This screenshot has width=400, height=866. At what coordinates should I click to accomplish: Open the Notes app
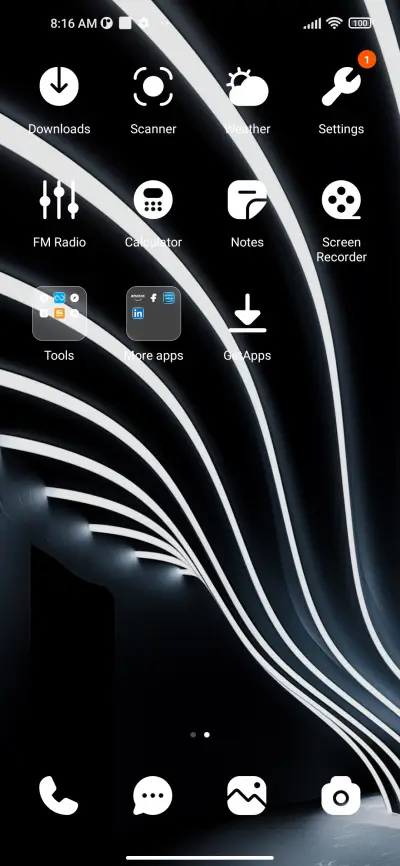247,199
